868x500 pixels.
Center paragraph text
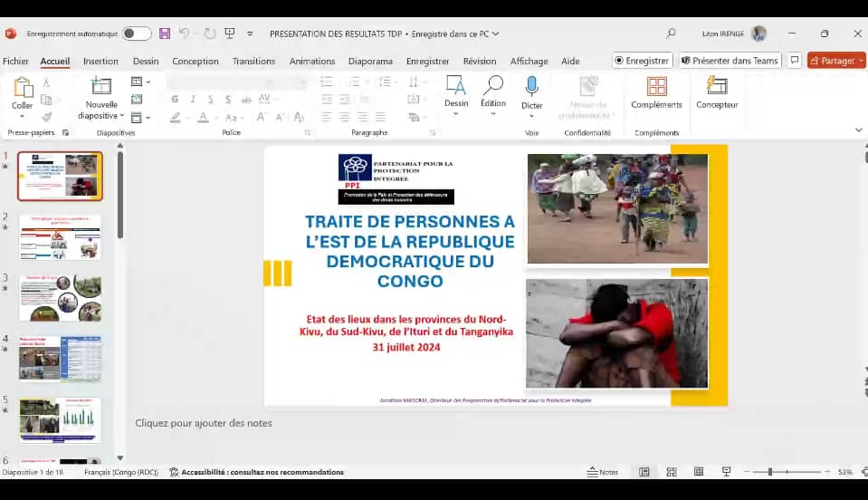pyautogui.click(x=344, y=117)
